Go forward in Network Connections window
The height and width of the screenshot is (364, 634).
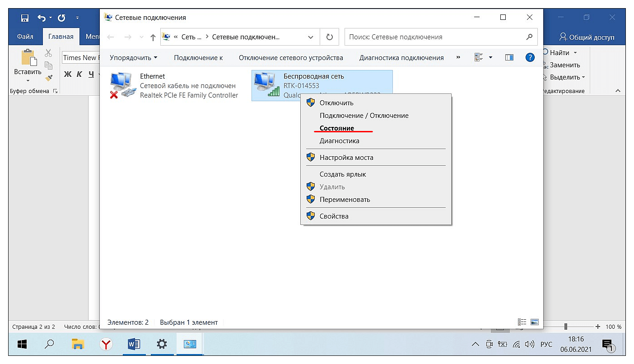tap(128, 37)
